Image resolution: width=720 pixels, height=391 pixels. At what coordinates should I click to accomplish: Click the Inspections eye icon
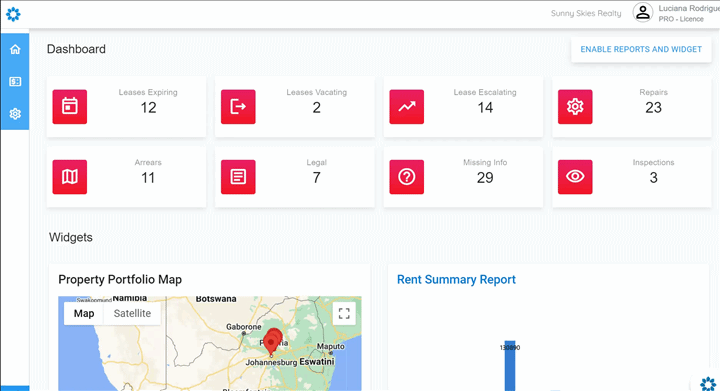pyautogui.click(x=575, y=177)
